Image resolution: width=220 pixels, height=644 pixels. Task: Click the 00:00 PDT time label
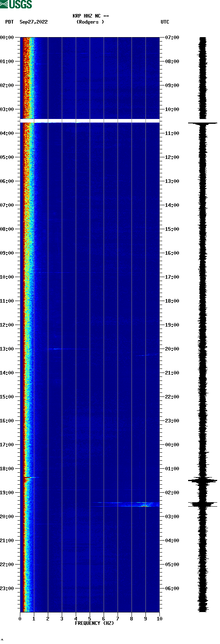(x=7, y=38)
